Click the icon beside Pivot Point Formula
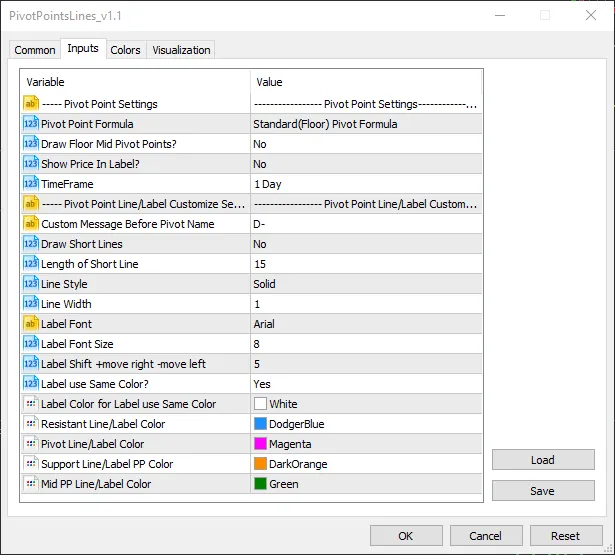Image resolution: width=615 pixels, height=555 pixels. [x=30, y=124]
